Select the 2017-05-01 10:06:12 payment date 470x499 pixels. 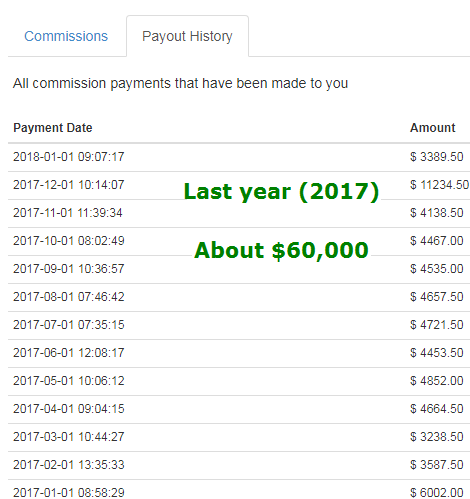click(x=69, y=381)
